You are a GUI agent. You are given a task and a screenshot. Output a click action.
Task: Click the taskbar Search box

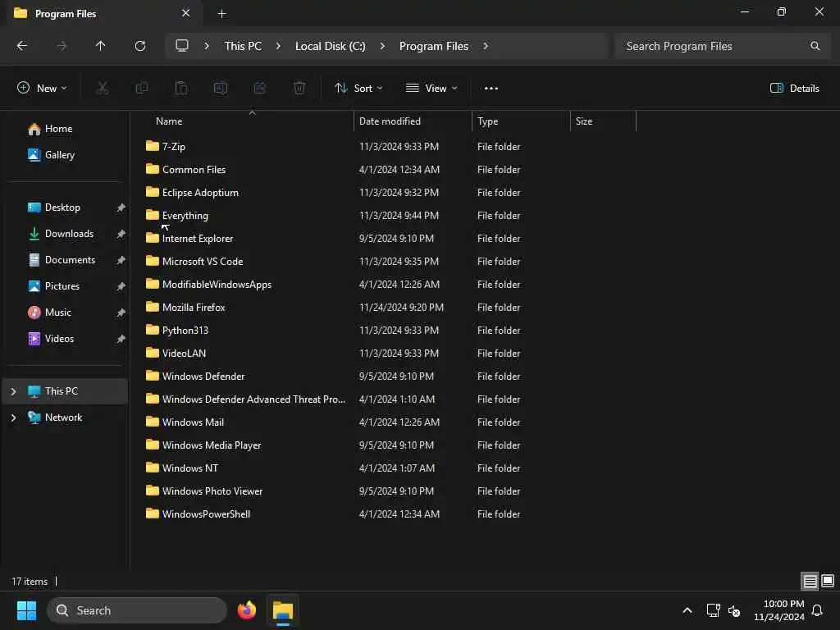point(137,610)
